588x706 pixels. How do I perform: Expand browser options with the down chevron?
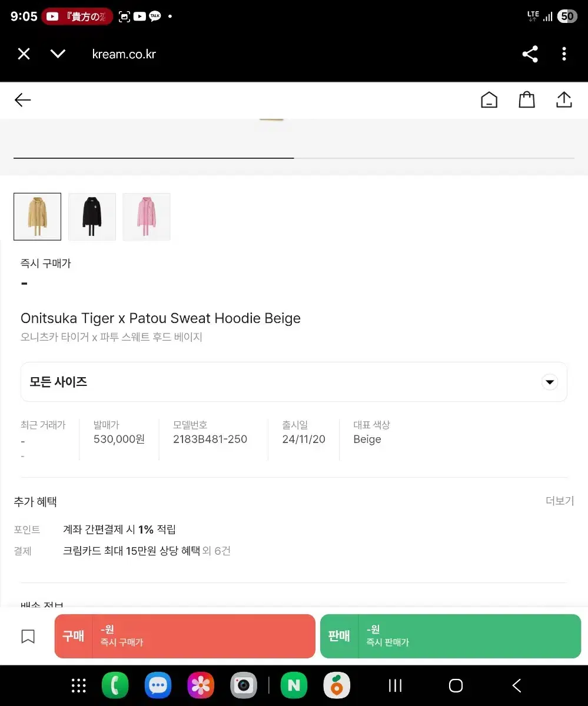click(x=58, y=54)
